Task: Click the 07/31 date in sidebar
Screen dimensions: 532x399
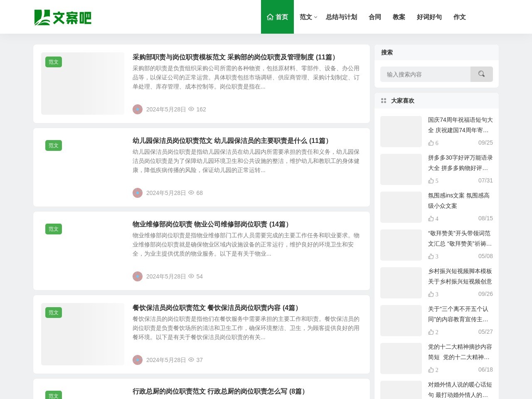Action: pyautogui.click(x=485, y=180)
